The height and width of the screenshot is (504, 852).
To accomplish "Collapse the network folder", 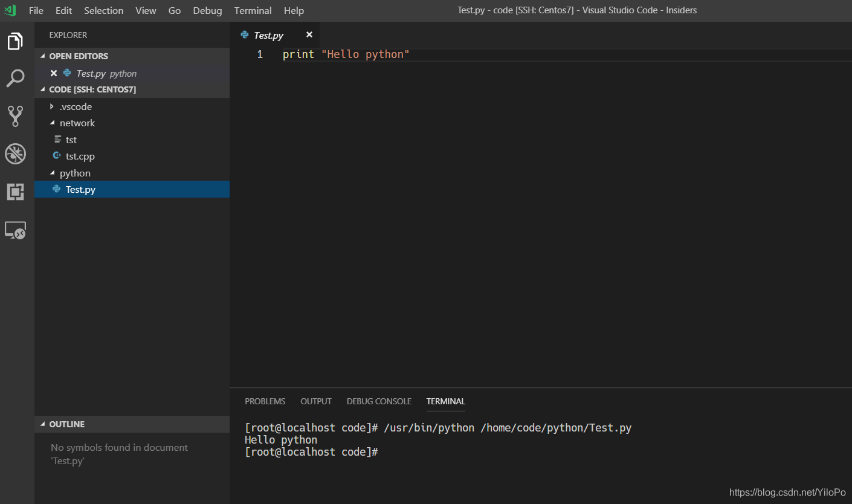I will tap(52, 123).
